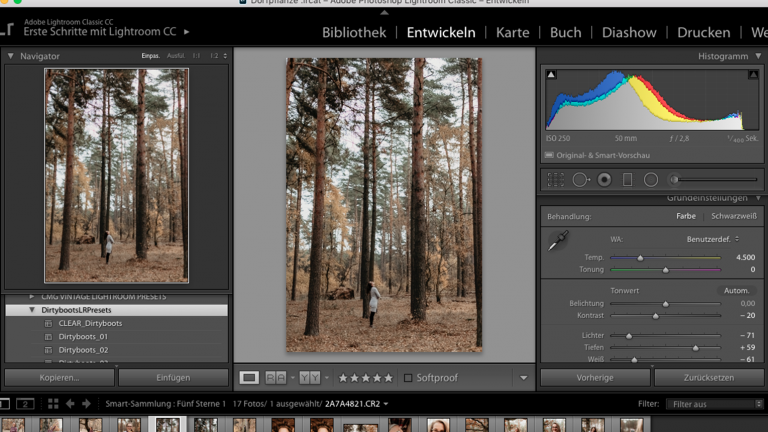Switch to the Bibliothek module
The image size is (768, 432).
[354, 32]
